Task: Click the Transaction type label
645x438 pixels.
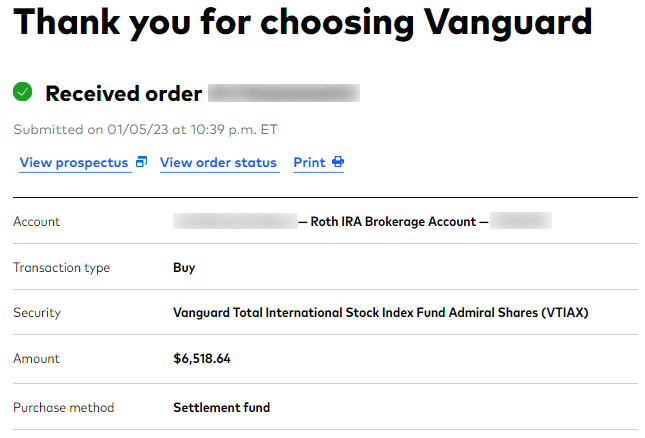Action: pos(62,268)
